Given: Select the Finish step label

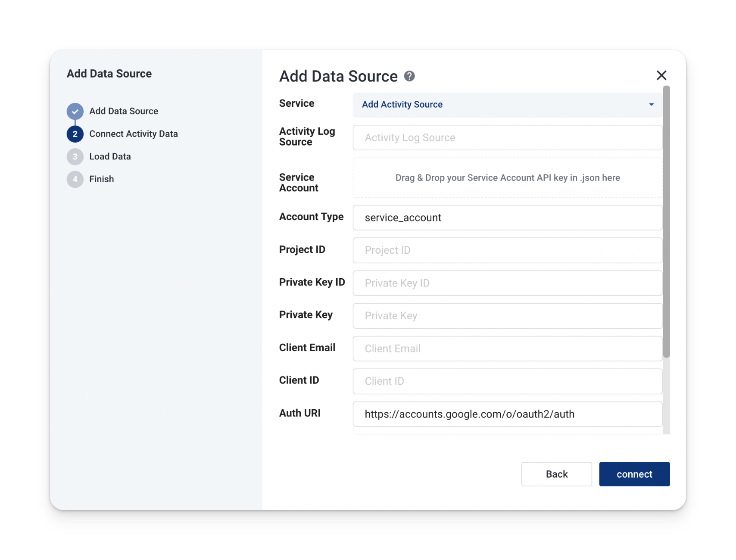Looking at the screenshot, I should [x=102, y=179].
